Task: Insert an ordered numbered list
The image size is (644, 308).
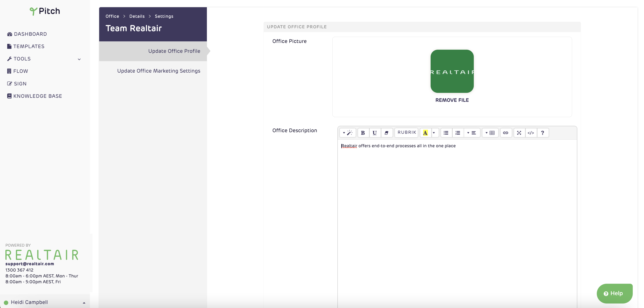Action: tap(458, 133)
